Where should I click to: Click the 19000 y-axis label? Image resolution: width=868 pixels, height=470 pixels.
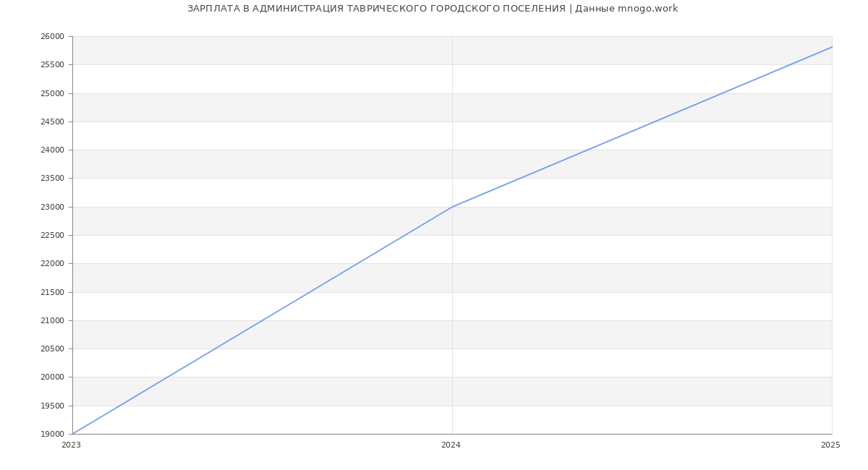point(52,435)
